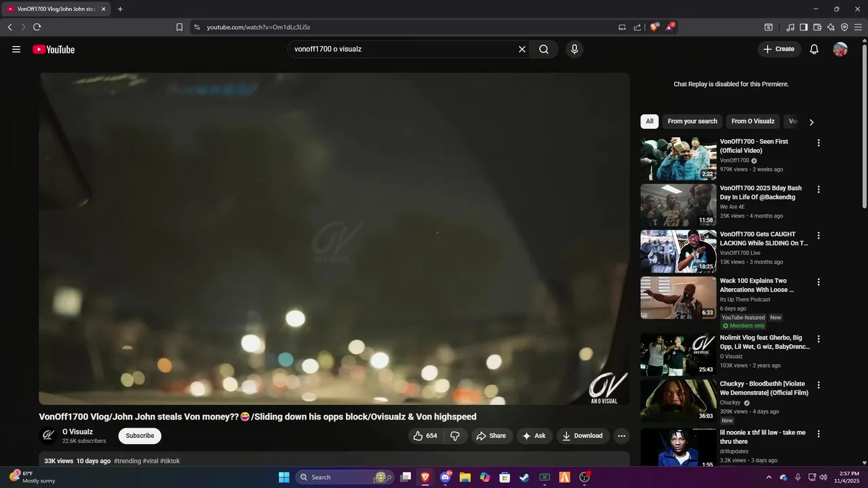The image size is (868, 488).
Task: Open options for VonOff1700 Seen First video
Action: tap(818, 143)
